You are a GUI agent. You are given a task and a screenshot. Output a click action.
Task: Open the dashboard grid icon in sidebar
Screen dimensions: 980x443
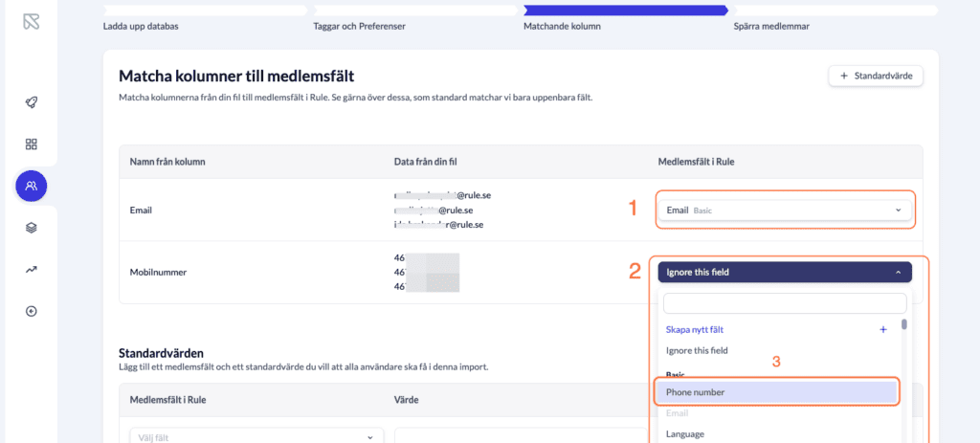click(31, 144)
